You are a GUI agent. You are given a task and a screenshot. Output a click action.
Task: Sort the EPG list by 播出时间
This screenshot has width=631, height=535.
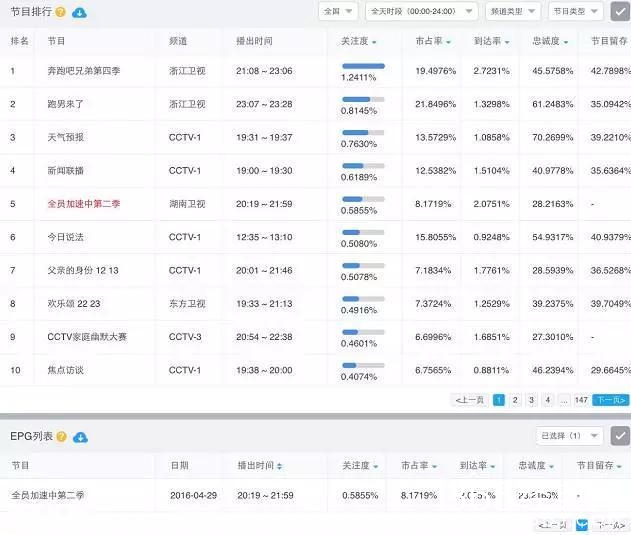tap(279, 466)
